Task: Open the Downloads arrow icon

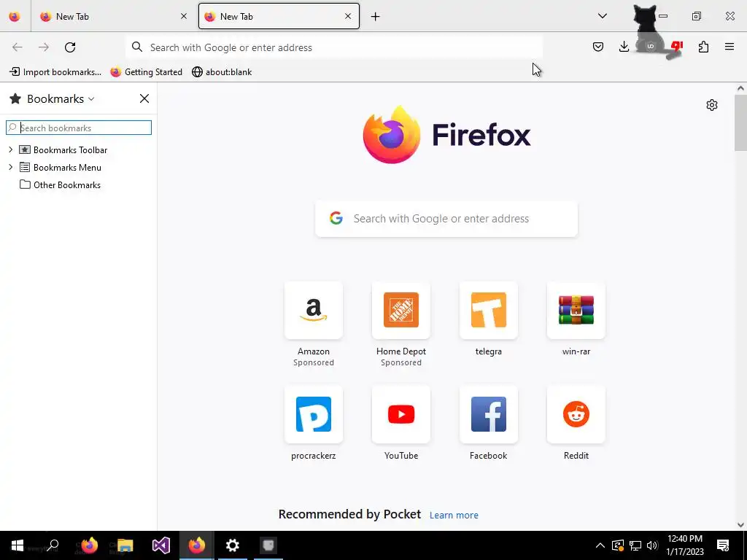Action: coord(624,47)
